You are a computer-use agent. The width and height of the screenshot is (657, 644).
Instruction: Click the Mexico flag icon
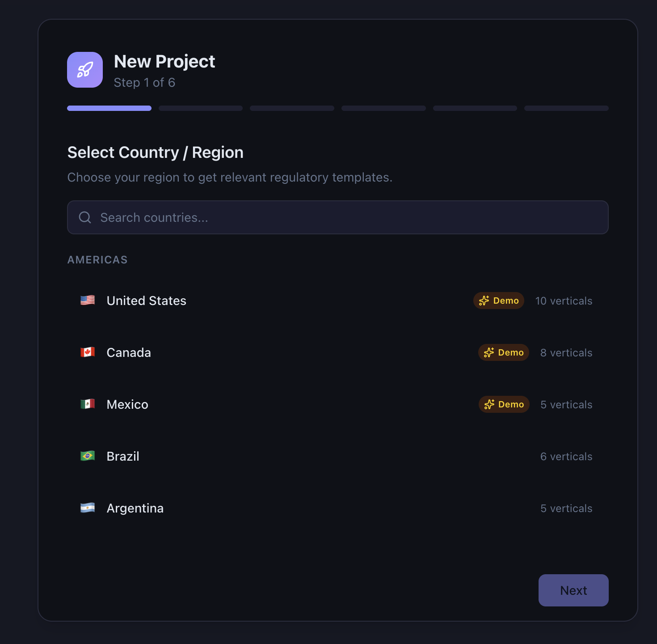tap(88, 404)
